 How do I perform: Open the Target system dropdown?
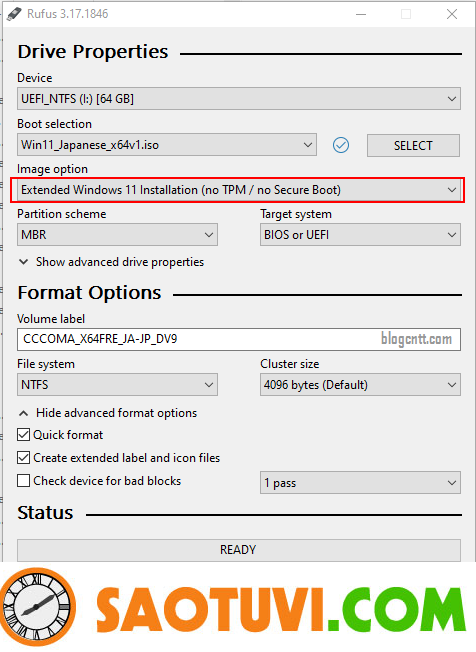[x=360, y=235]
